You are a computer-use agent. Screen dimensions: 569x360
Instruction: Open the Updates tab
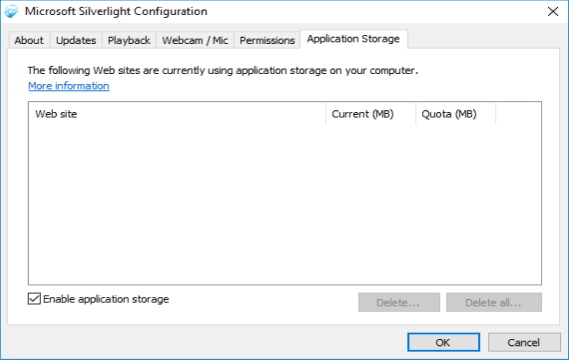click(76, 40)
